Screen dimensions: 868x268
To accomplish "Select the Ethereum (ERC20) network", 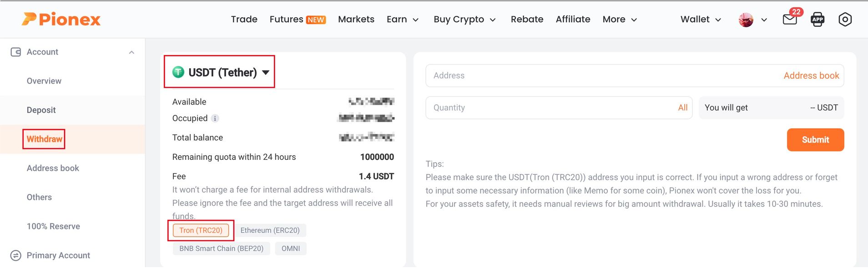I will point(271,230).
